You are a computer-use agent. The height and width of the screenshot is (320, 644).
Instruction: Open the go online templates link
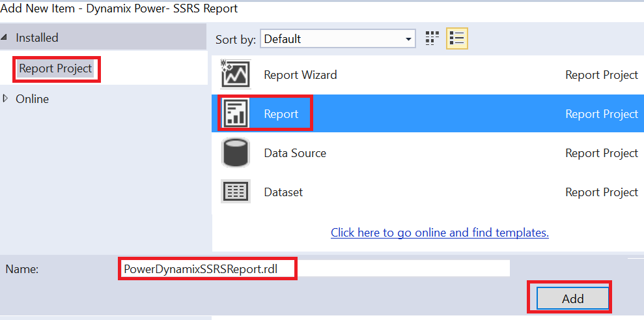(440, 233)
